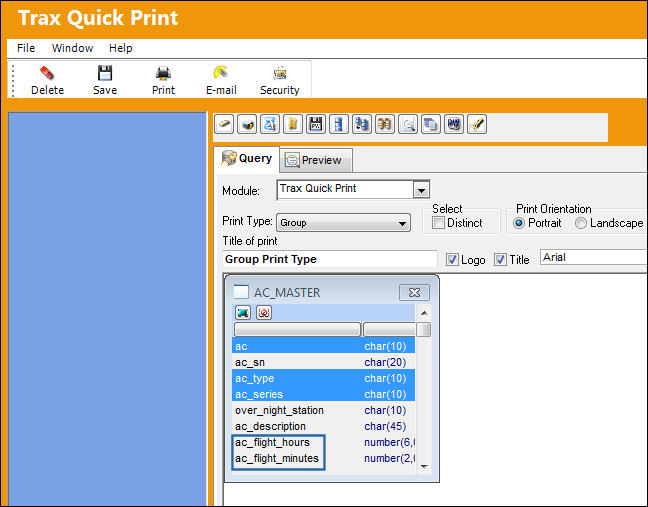This screenshot has height=507, width=648.
Task: Click the 'char(20)' type of ac_sn
Action: tap(385, 362)
